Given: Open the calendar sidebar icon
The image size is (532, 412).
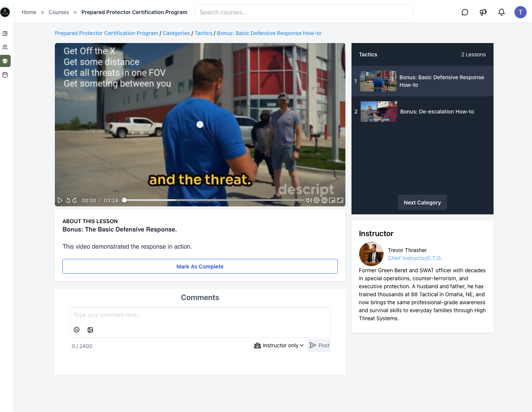Looking at the screenshot, I should click(5, 75).
